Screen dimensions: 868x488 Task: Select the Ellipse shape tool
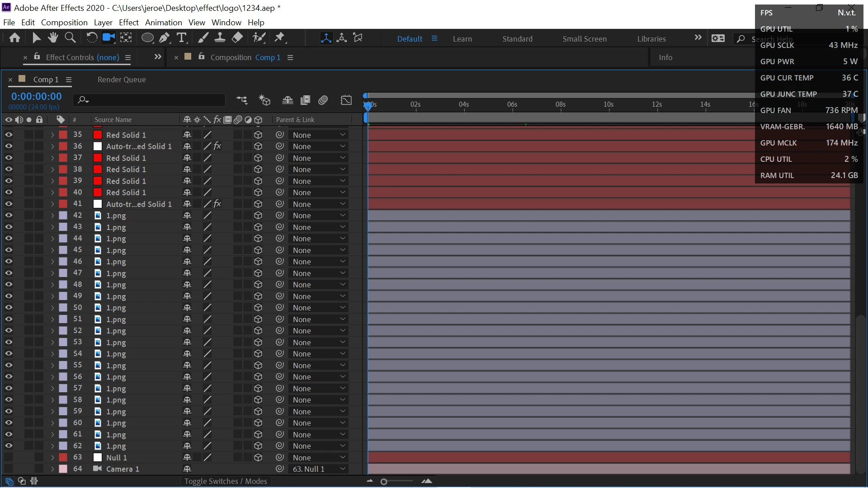coord(147,38)
